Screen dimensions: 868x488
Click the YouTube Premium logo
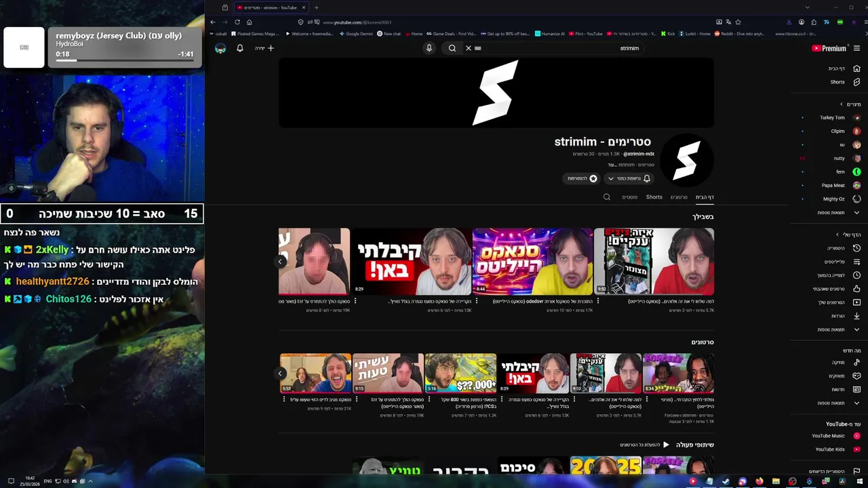829,48
